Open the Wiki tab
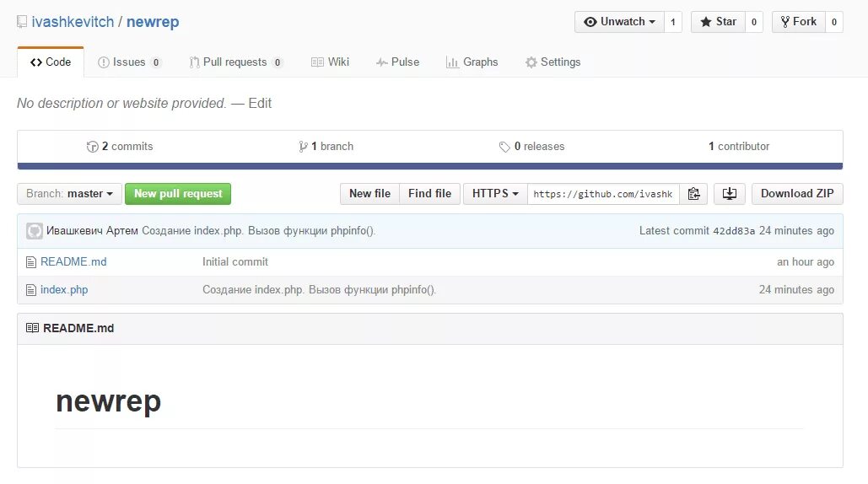 tap(330, 62)
